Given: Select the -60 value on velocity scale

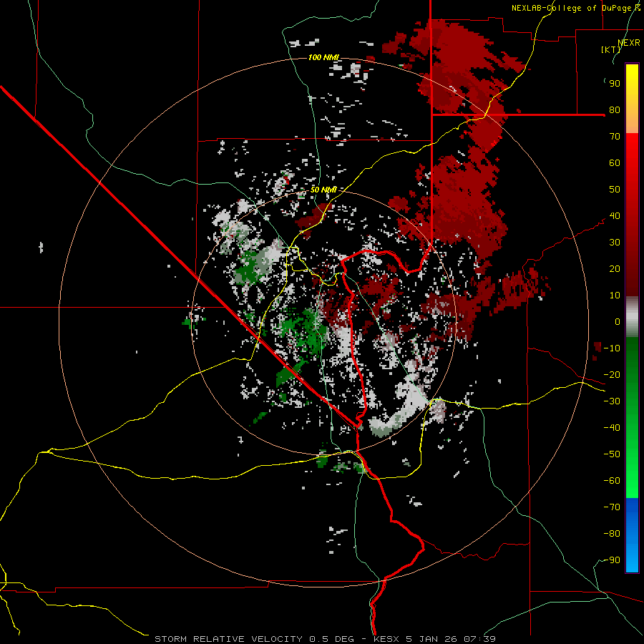Looking at the screenshot, I should pos(612,481).
